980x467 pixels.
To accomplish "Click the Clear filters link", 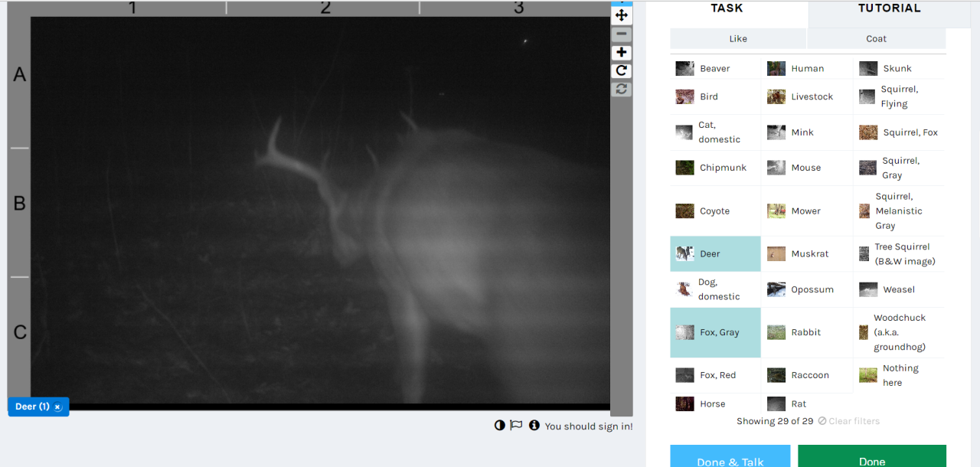I will coord(849,422).
